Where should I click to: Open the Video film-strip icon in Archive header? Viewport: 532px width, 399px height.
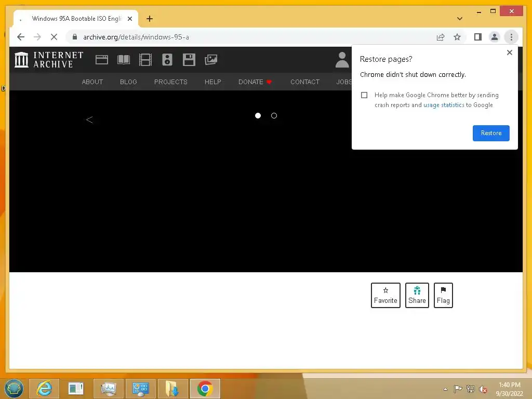pyautogui.click(x=145, y=60)
